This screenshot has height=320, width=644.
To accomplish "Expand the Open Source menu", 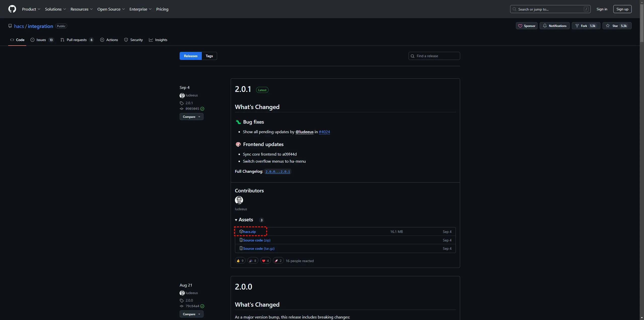I will [x=111, y=9].
